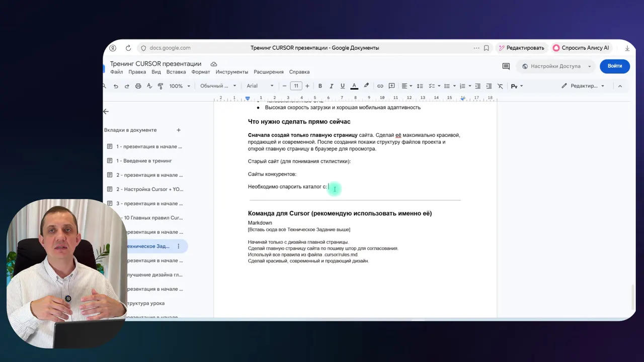Screen dimensions: 644x362
Task: Open the Arial font dropdown
Action: point(260,86)
